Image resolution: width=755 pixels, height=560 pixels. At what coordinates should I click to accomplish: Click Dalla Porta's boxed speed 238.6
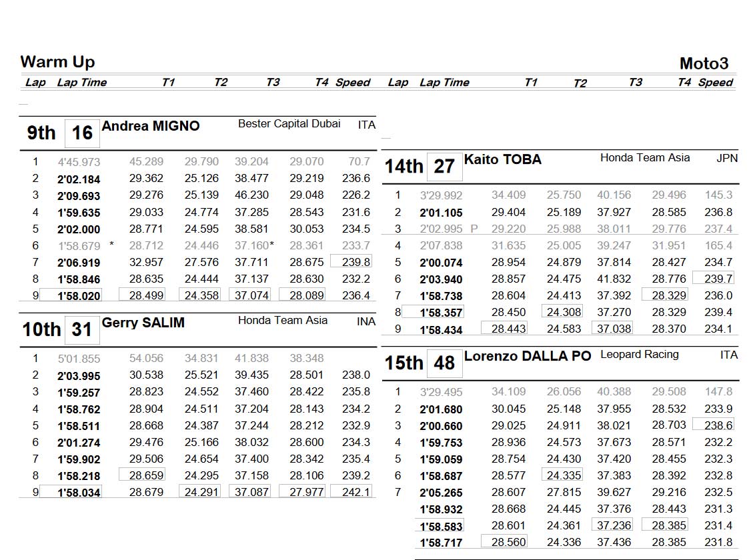[x=718, y=425]
